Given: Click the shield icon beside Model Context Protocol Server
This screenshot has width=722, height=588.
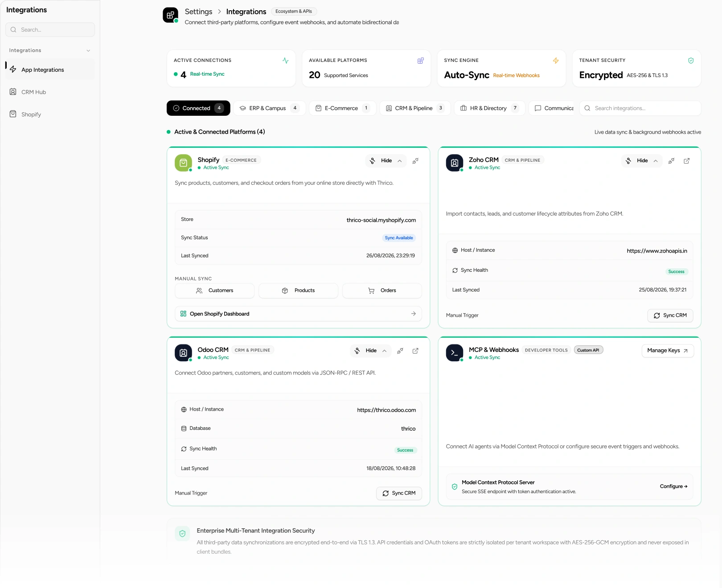Looking at the screenshot, I should click(x=455, y=487).
